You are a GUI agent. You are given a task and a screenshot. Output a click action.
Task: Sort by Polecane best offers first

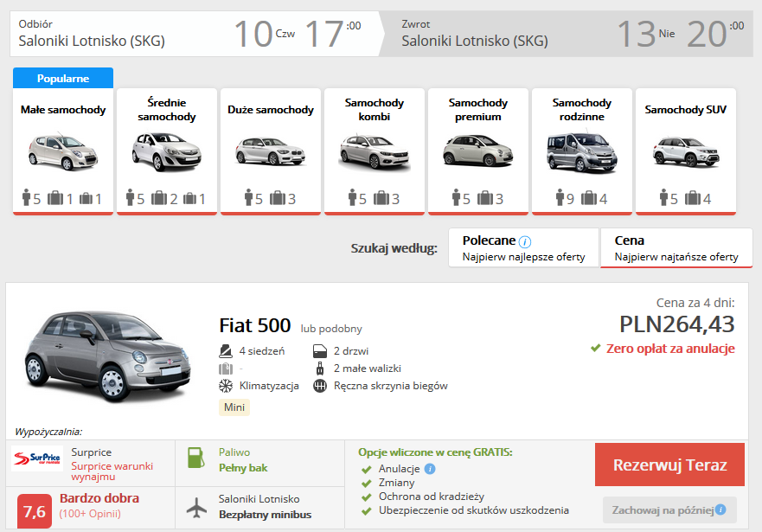click(x=523, y=248)
